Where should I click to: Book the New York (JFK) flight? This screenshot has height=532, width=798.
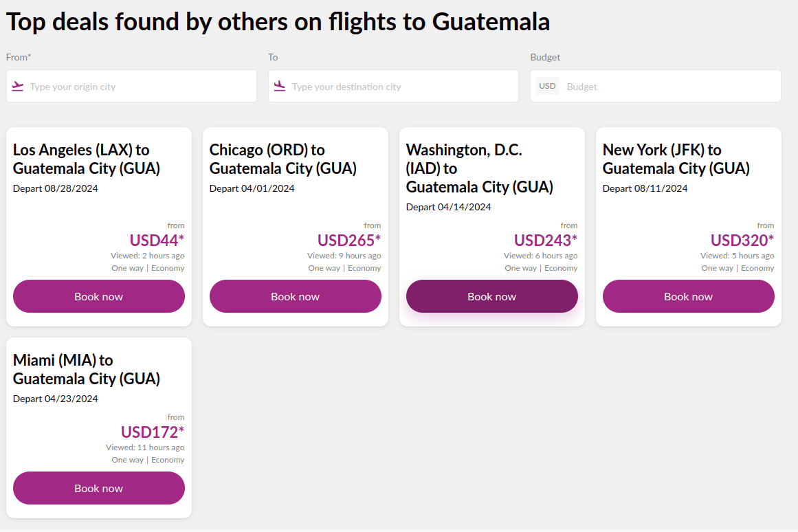[689, 296]
